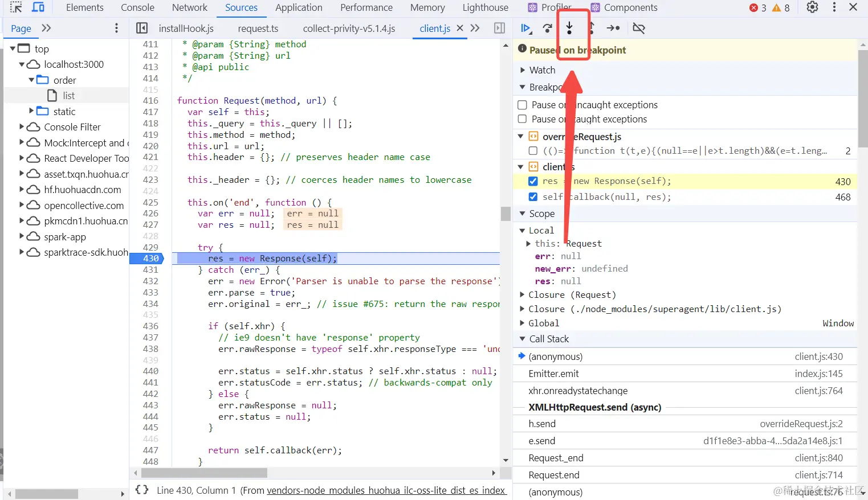Select h.send call stack frame
Screen dimensions: 868x500
(685, 424)
